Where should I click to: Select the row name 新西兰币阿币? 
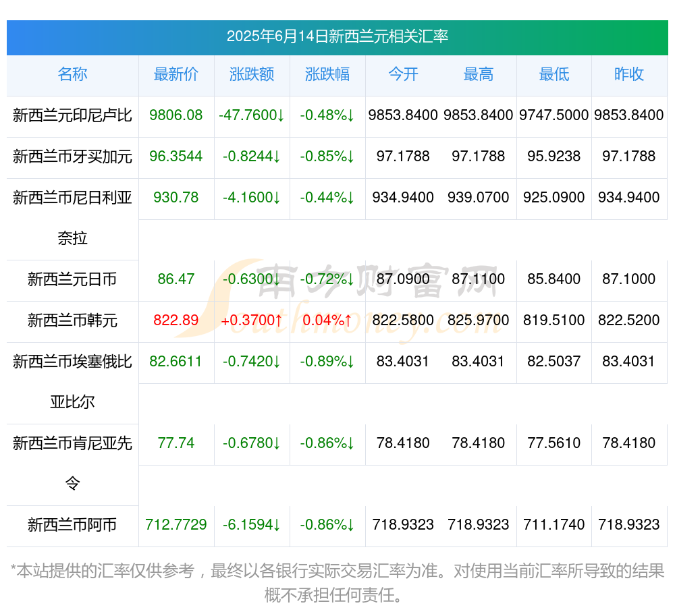(x=72, y=525)
